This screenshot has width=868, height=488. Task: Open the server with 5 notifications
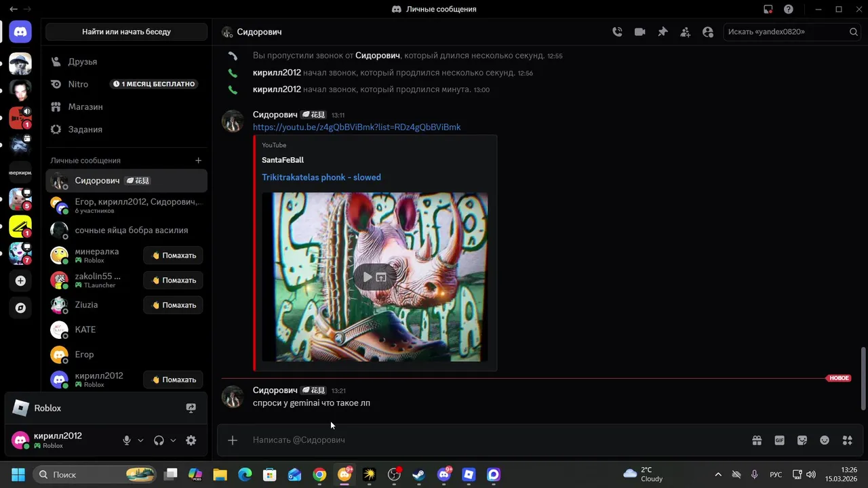point(20,199)
